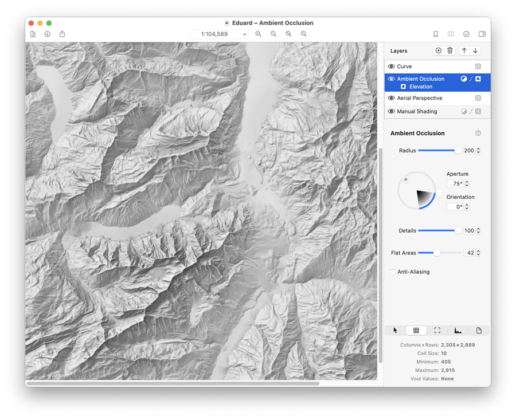The width and height of the screenshot is (516, 420).
Task: Select the pointer tool in the bottom bar
Action: [394, 330]
